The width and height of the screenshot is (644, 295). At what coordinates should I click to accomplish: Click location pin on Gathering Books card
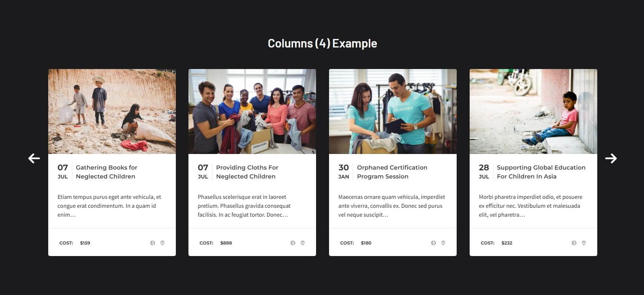point(162,243)
